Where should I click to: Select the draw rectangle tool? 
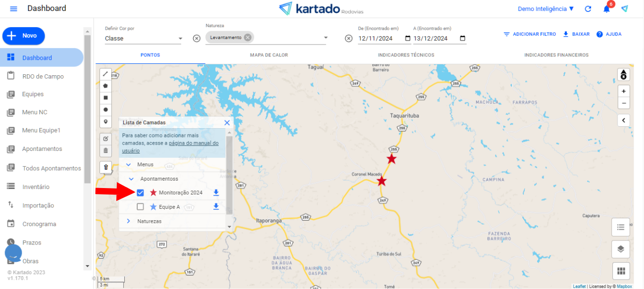(x=105, y=98)
